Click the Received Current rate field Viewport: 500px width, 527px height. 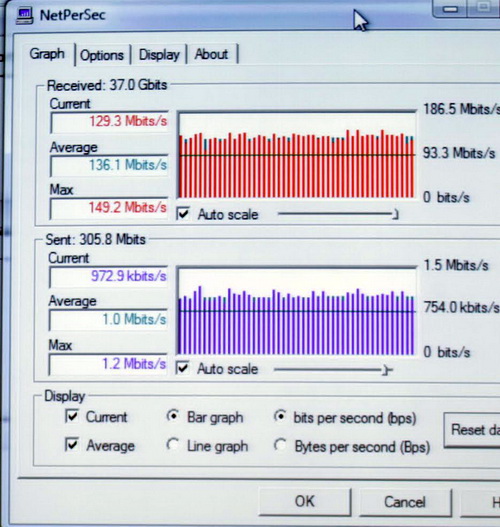109,122
